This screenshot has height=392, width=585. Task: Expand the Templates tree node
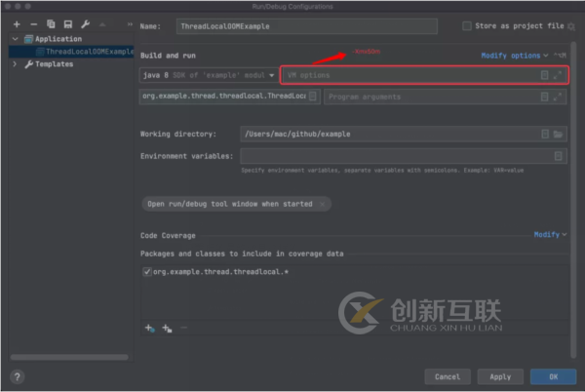tap(15, 63)
